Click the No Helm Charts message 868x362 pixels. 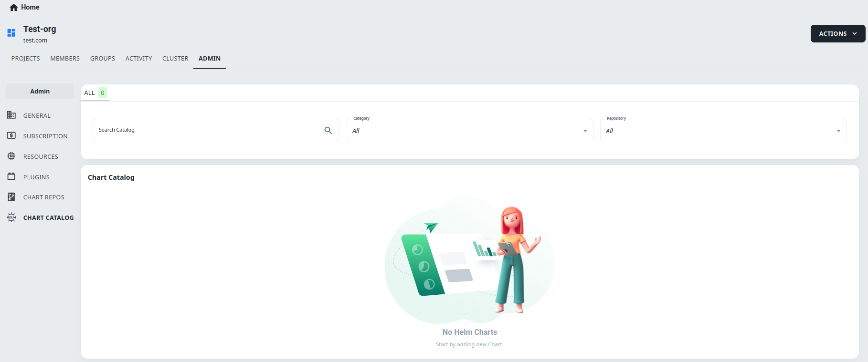(470, 332)
